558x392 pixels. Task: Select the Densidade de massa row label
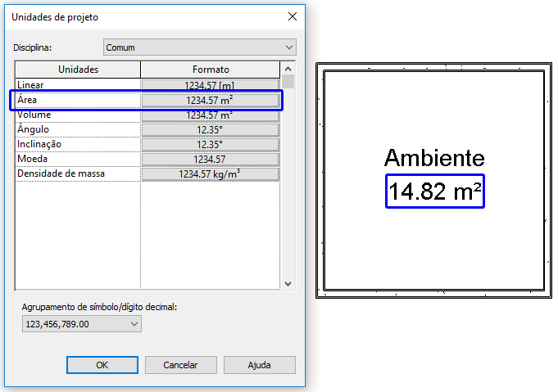click(61, 173)
